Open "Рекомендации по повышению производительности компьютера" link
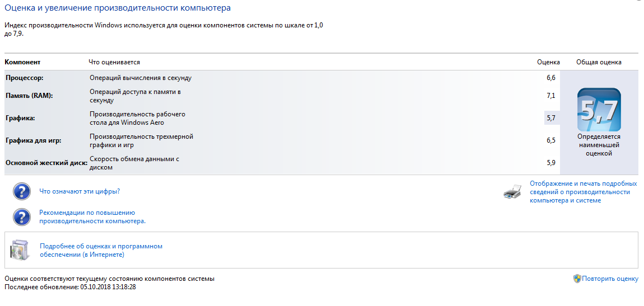 tap(92, 216)
